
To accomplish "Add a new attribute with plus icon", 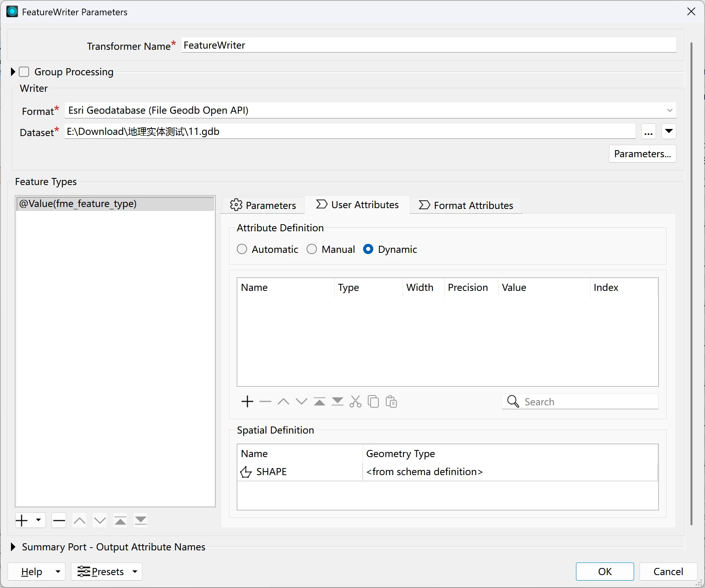I will (x=247, y=401).
